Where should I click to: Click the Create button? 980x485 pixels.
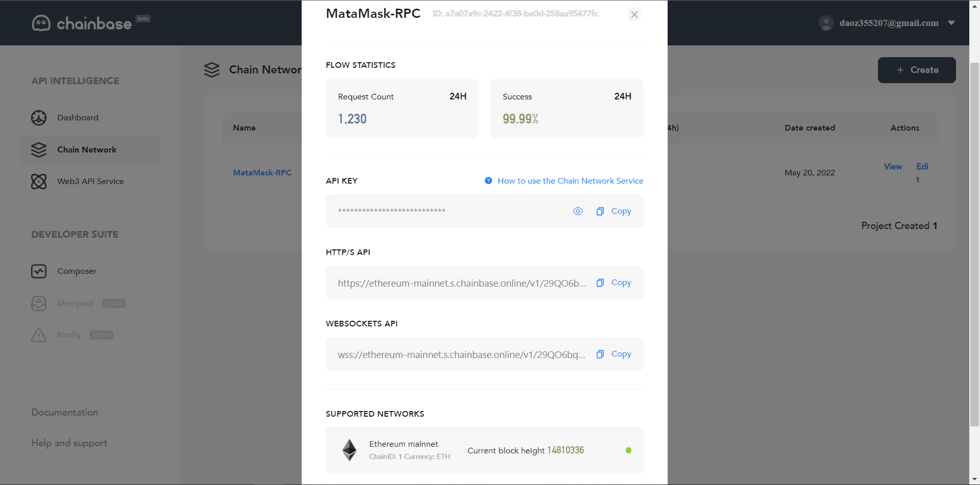click(917, 70)
